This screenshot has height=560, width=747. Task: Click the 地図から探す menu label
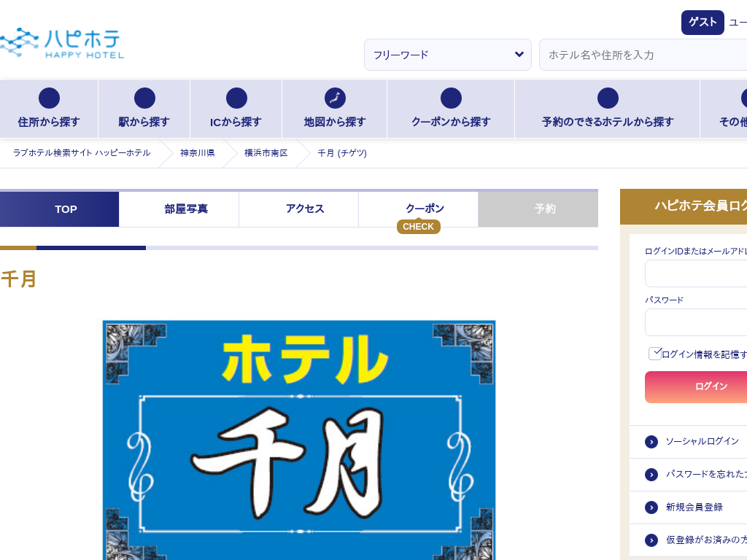[335, 122]
